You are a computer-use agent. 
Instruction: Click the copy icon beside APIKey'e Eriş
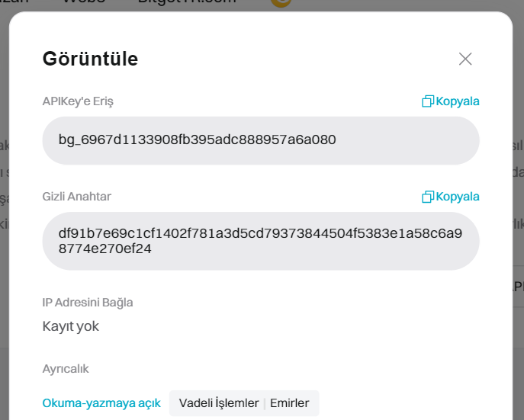pyautogui.click(x=428, y=101)
